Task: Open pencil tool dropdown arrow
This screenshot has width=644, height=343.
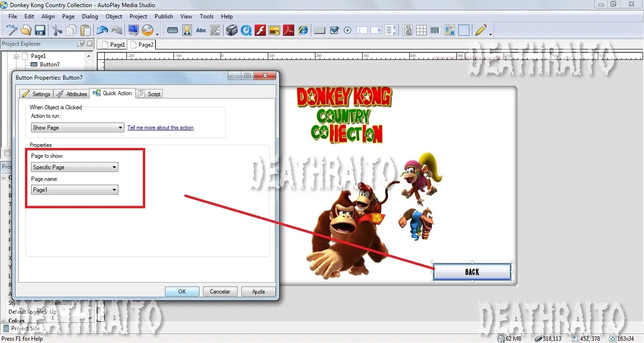Action: [x=490, y=34]
